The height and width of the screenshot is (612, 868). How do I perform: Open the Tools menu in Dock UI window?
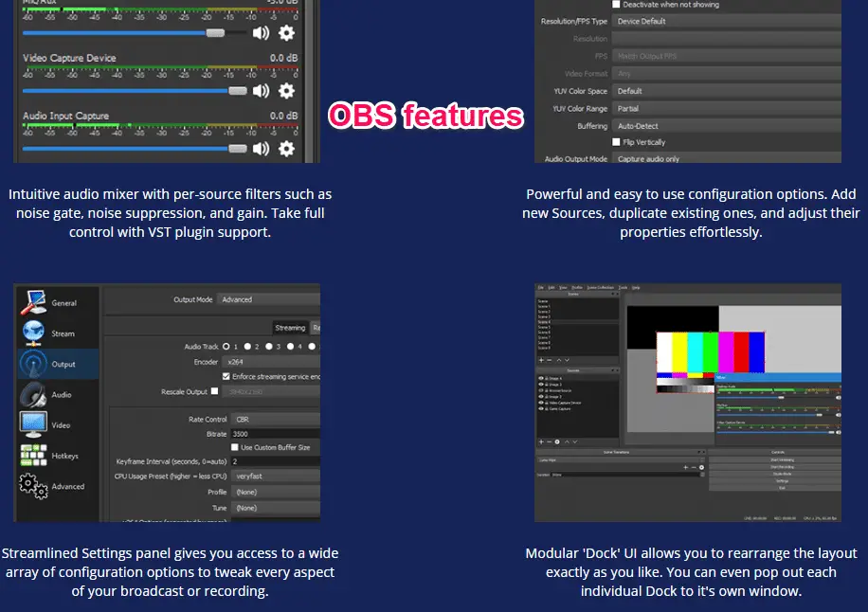pyautogui.click(x=623, y=288)
